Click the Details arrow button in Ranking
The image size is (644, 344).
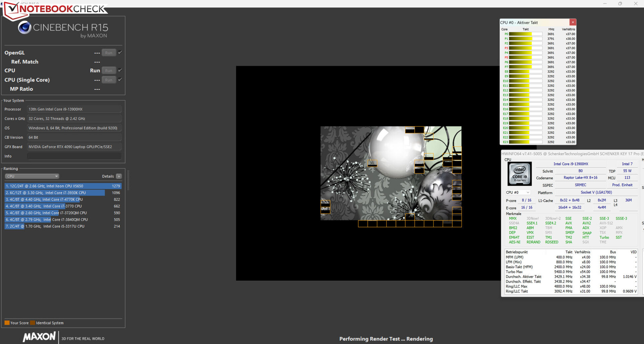click(119, 176)
